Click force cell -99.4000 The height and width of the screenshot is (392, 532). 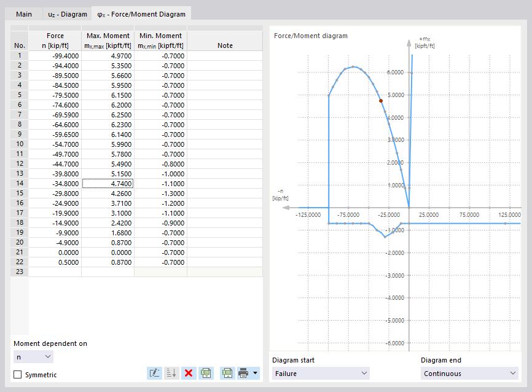(x=55, y=56)
